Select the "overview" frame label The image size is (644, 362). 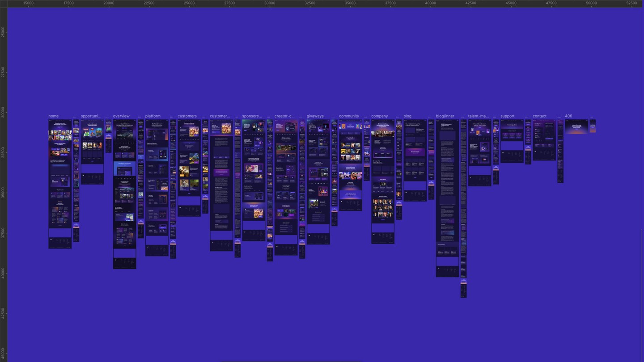point(121,116)
